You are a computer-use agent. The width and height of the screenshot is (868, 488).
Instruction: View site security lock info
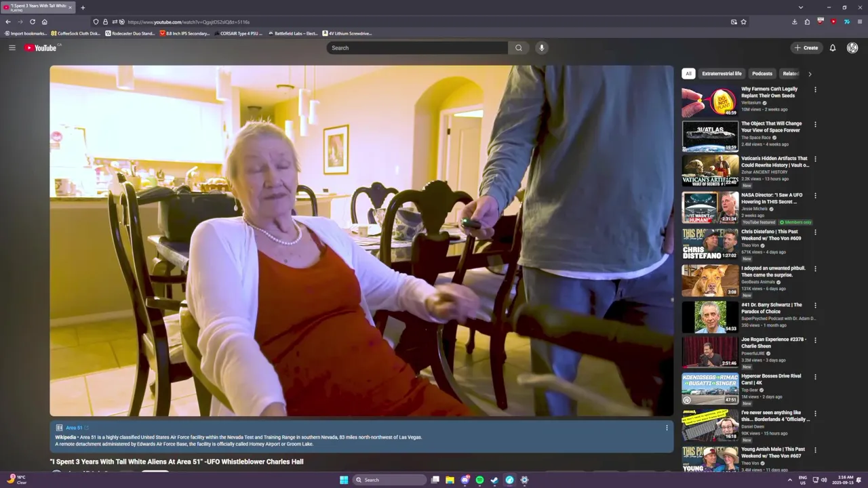(x=105, y=22)
